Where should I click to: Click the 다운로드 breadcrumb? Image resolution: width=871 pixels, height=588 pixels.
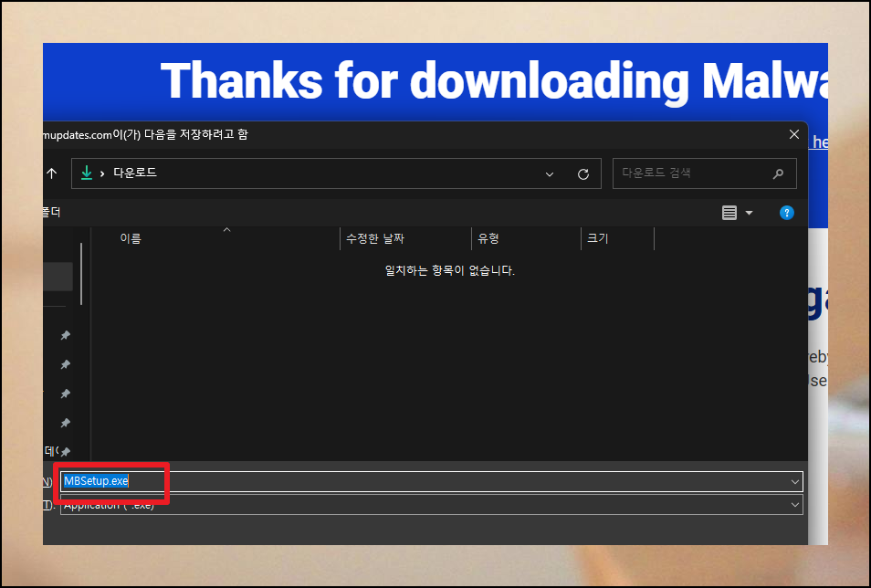click(x=135, y=173)
